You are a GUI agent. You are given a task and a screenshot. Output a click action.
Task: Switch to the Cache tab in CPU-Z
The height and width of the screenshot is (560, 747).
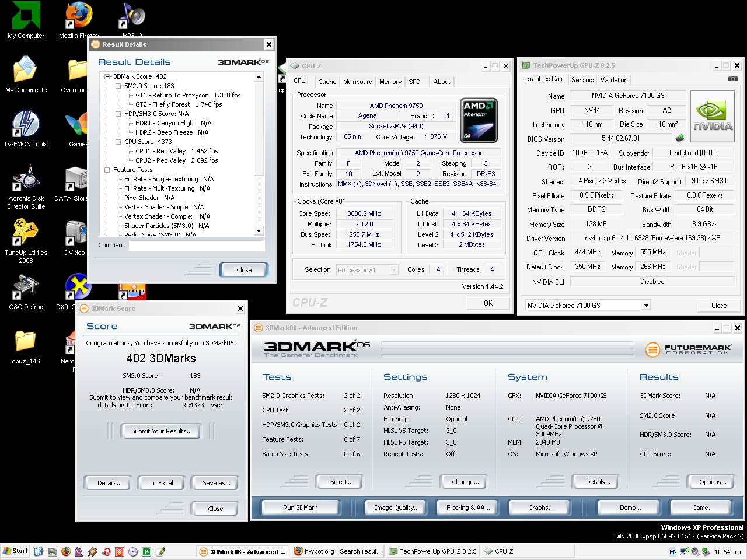pos(327,82)
